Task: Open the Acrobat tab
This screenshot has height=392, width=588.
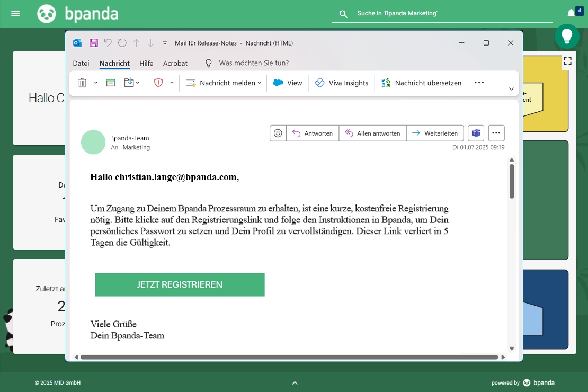Action: tap(175, 64)
